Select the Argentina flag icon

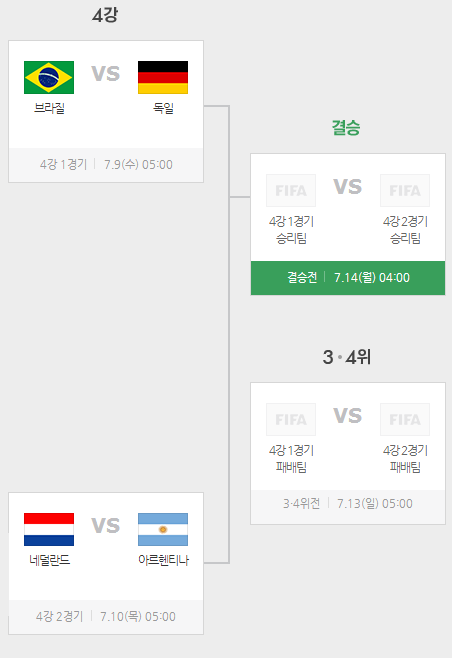click(163, 529)
